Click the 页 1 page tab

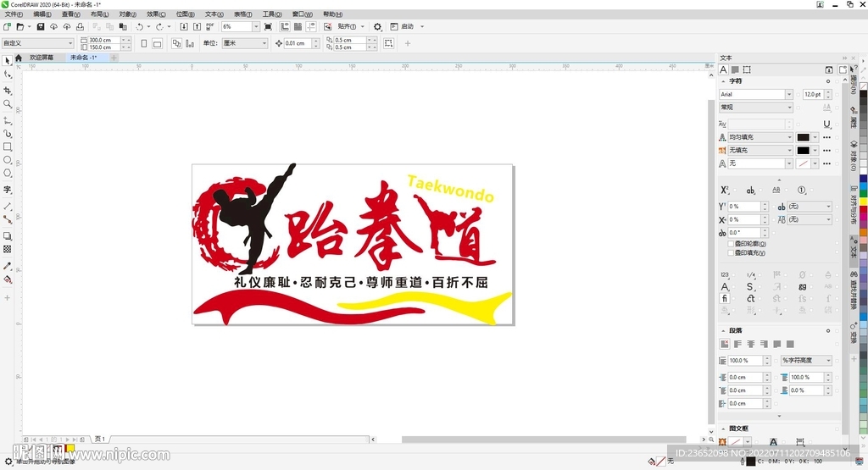pyautogui.click(x=100, y=439)
